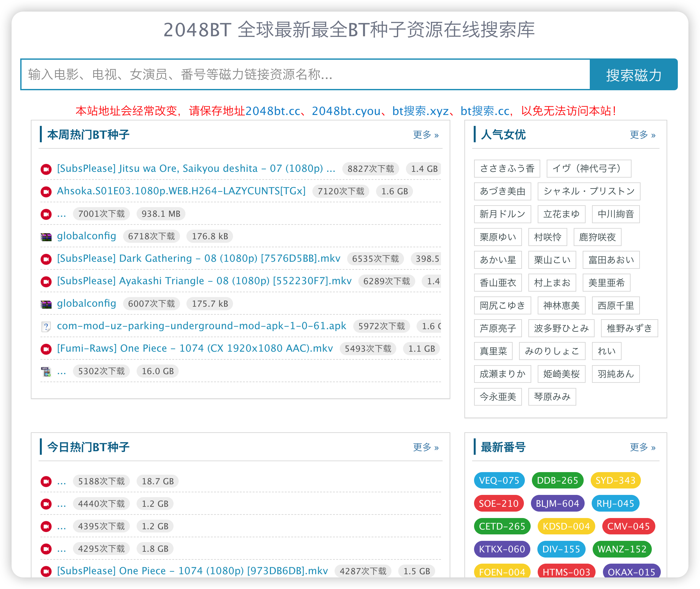The width and height of the screenshot is (700, 589).
Task: Click video icon beside Jitsu wa Ore torrent
Action: tap(46, 169)
